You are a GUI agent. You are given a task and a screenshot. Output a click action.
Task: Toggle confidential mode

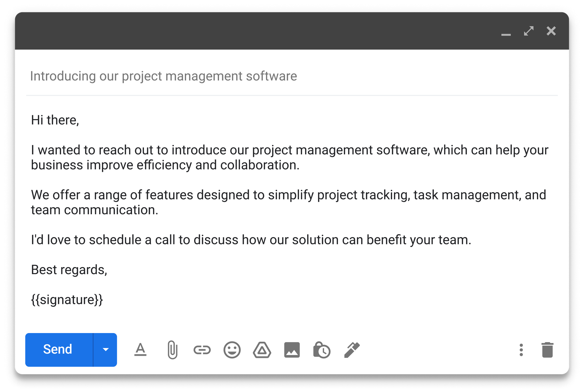click(x=321, y=349)
